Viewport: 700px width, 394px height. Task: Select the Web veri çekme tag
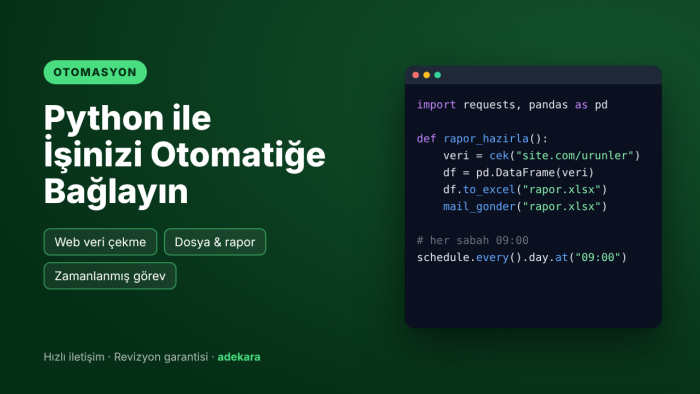pos(100,242)
